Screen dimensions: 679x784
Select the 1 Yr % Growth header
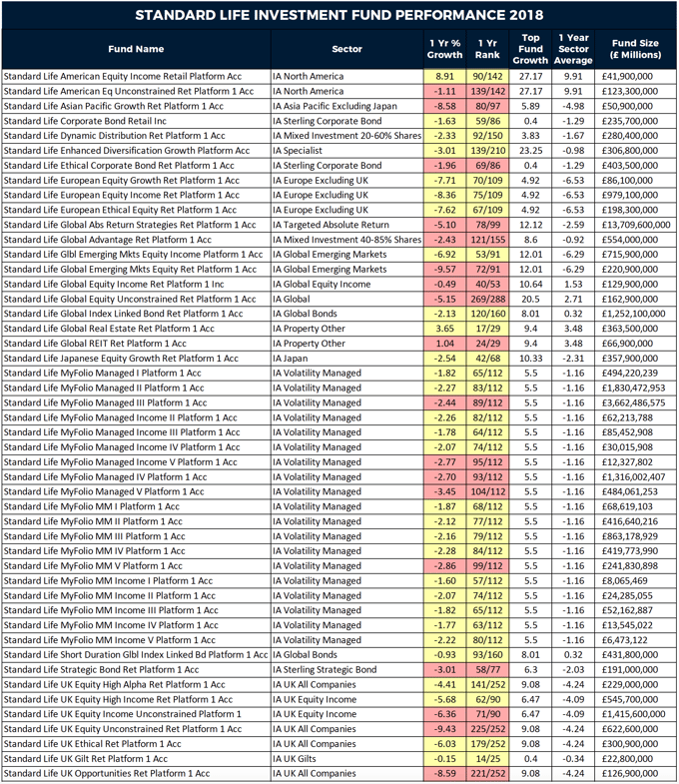[x=444, y=49]
